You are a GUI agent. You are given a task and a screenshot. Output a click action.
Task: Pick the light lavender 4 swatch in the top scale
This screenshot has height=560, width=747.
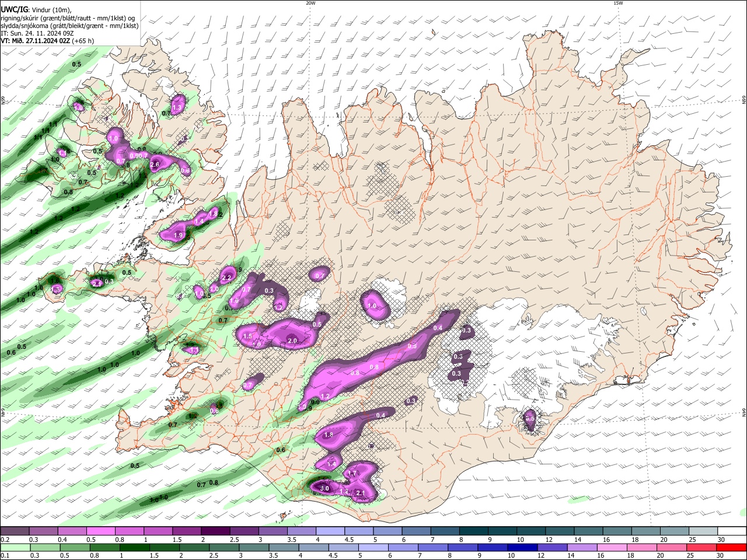(x=330, y=531)
